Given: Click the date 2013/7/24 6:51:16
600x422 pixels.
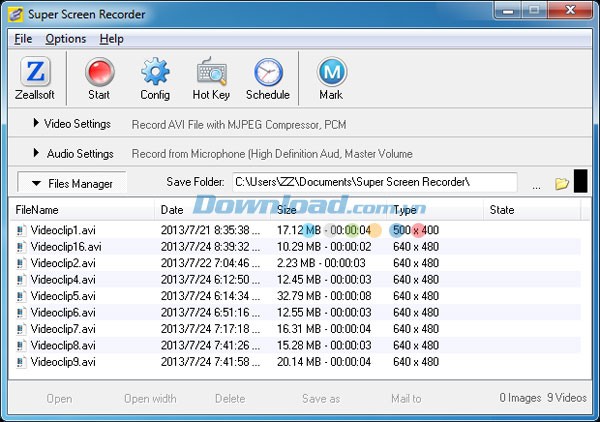Looking at the screenshot, I should pyautogui.click(x=210, y=313).
